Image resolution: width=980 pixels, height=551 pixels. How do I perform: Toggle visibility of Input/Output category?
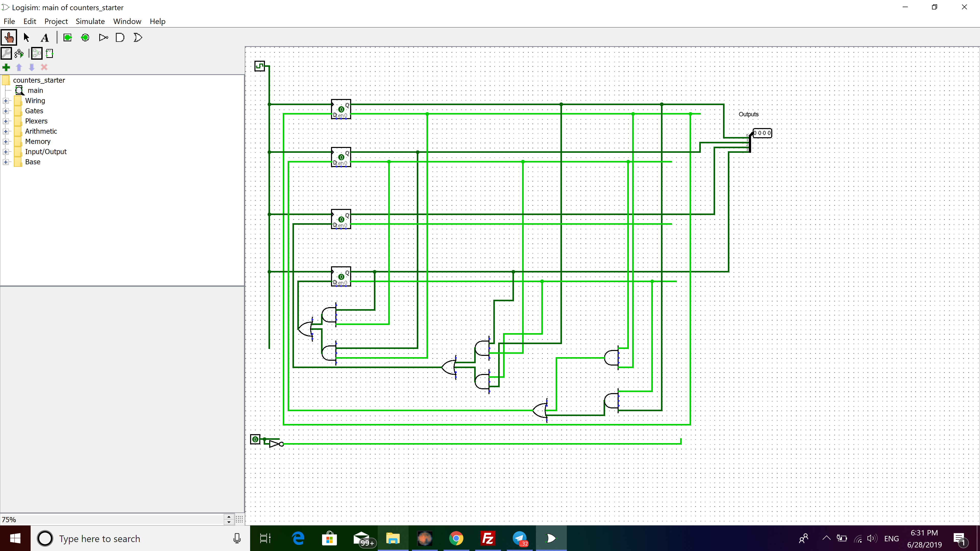pyautogui.click(x=5, y=151)
